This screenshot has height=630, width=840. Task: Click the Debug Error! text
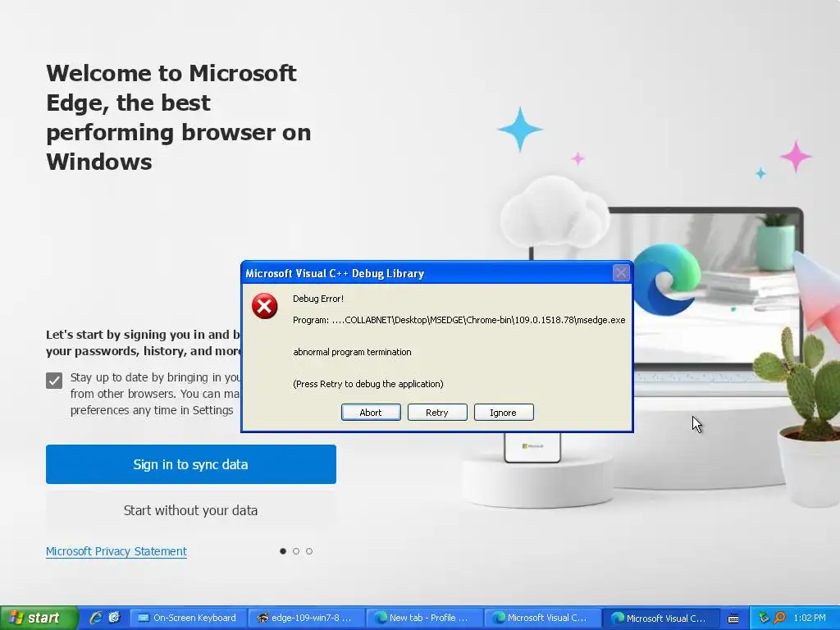pos(318,299)
